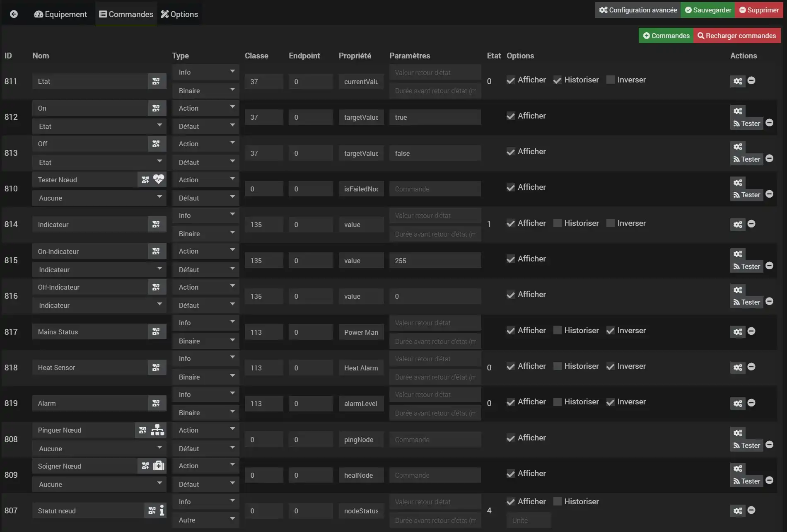Open the Binaire subtype dropdown for Etat

(205, 91)
